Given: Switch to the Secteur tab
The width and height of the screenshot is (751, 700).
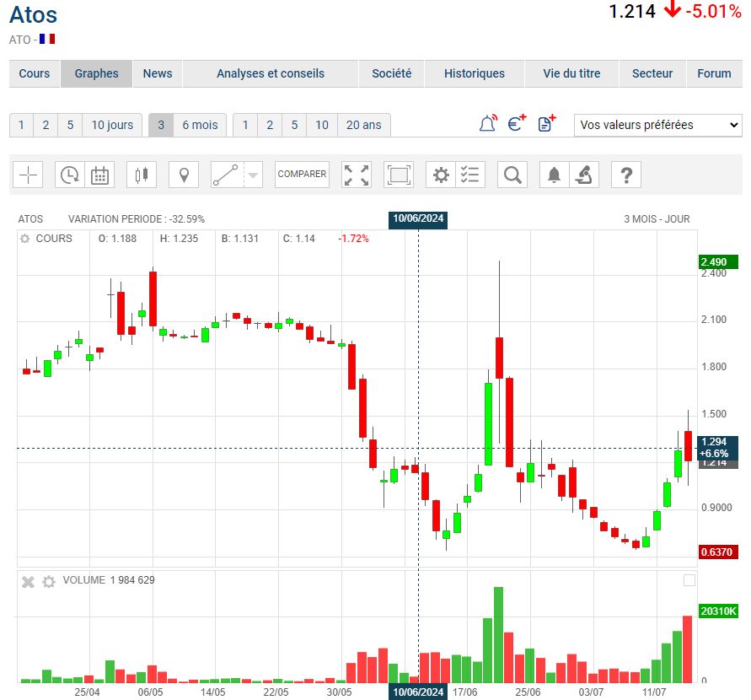Looking at the screenshot, I should click(x=652, y=73).
